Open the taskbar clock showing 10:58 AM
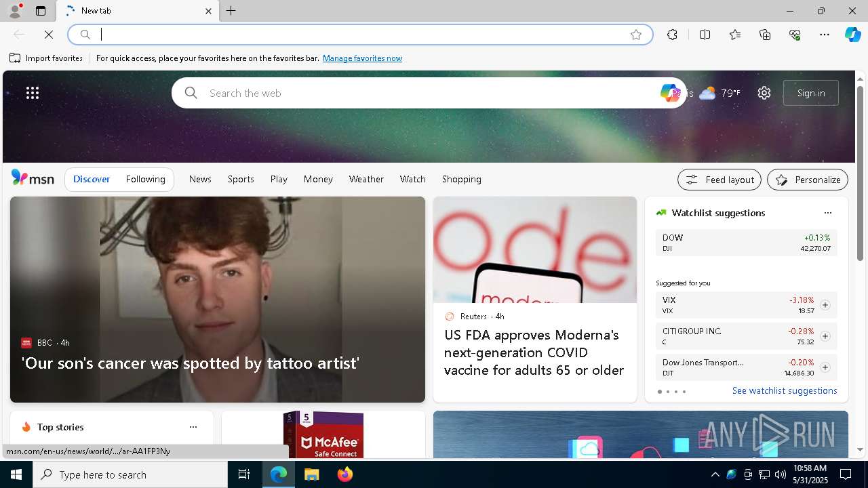 810,474
